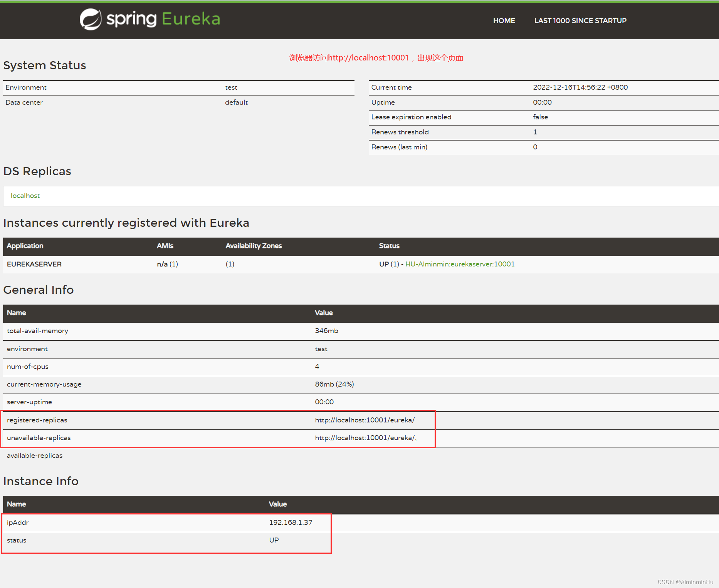Select the current-memory-usage value 86mb (24%)

pos(334,384)
